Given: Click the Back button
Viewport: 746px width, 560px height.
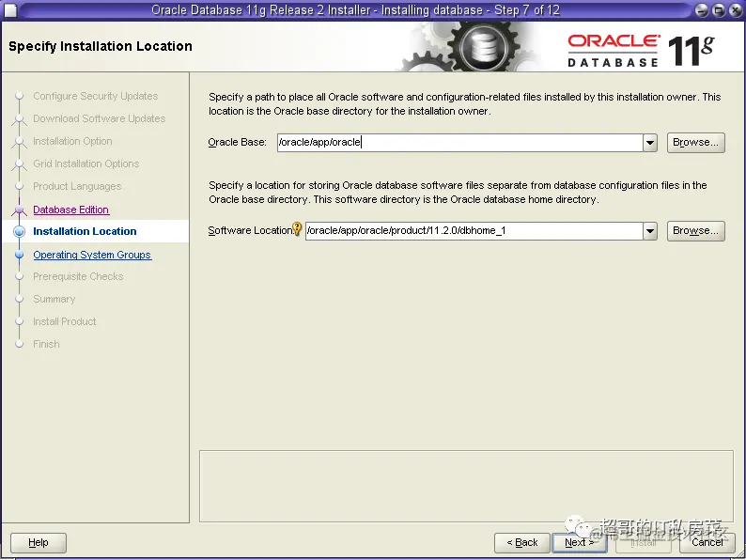Looking at the screenshot, I should [x=521, y=542].
